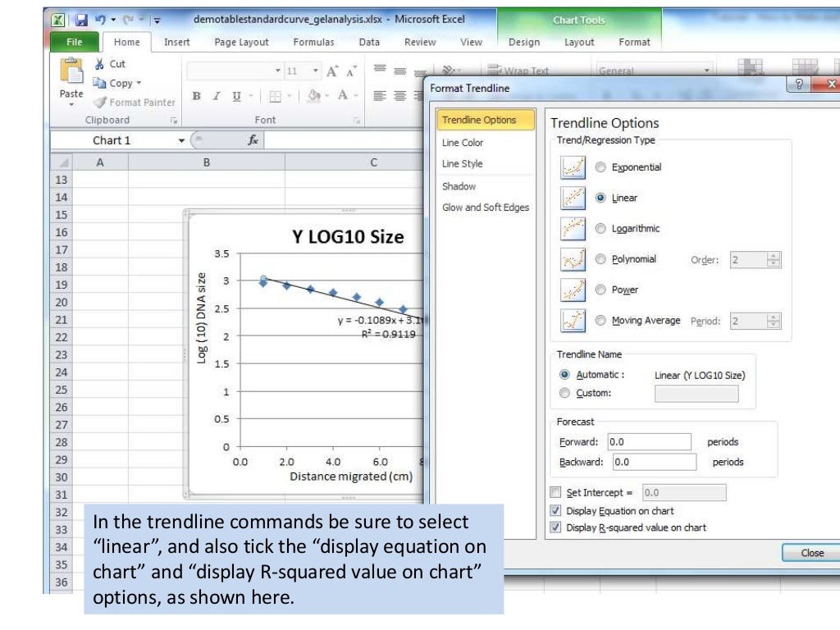840x630 pixels.
Task: Switch to the Formulas tab
Action: tap(313, 43)
